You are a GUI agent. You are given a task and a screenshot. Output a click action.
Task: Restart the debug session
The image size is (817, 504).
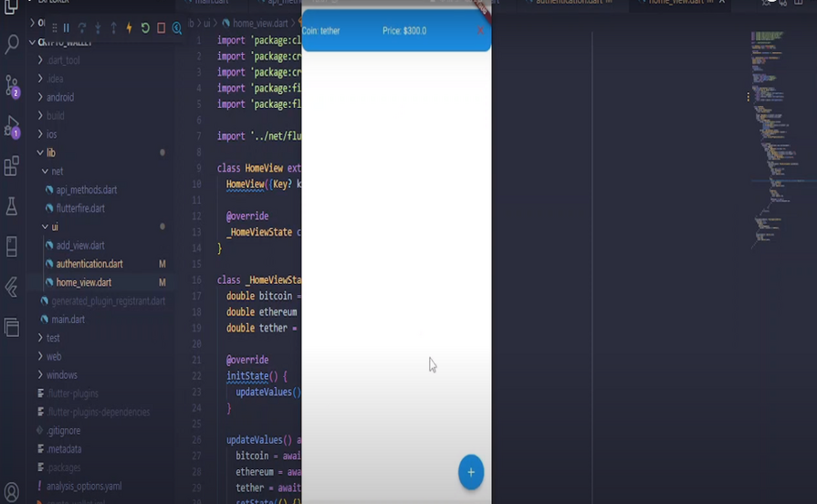pyautogui.click(x=145, y=27)
